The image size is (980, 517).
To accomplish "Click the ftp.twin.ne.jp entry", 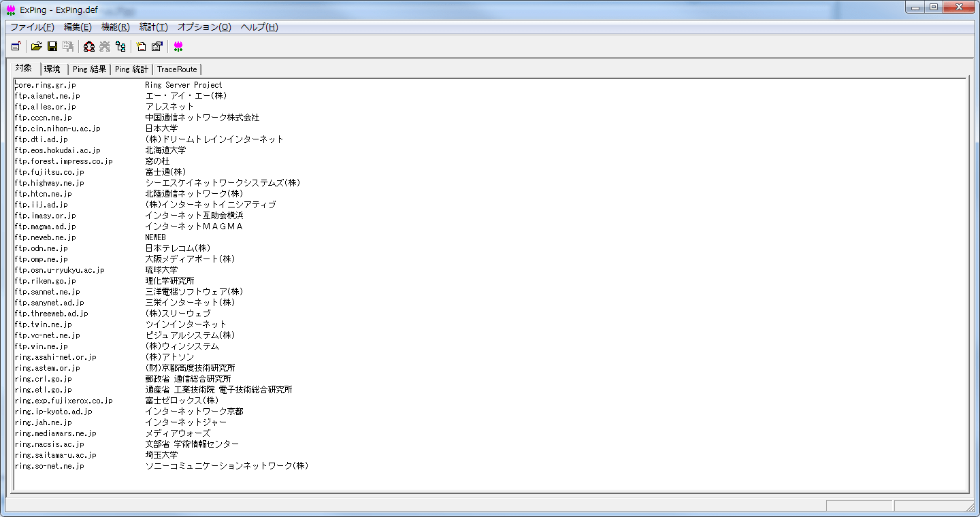I will [x=44, y=324].
